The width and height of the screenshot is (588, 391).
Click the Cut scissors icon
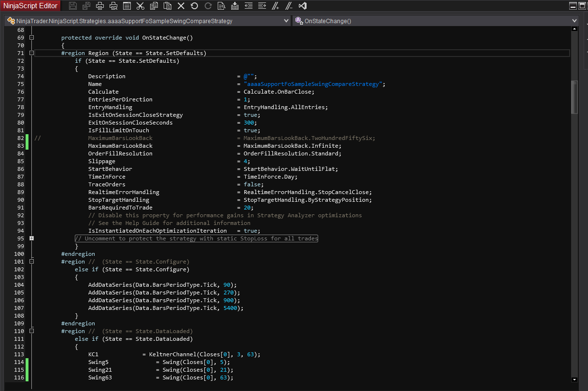[140, 6]
